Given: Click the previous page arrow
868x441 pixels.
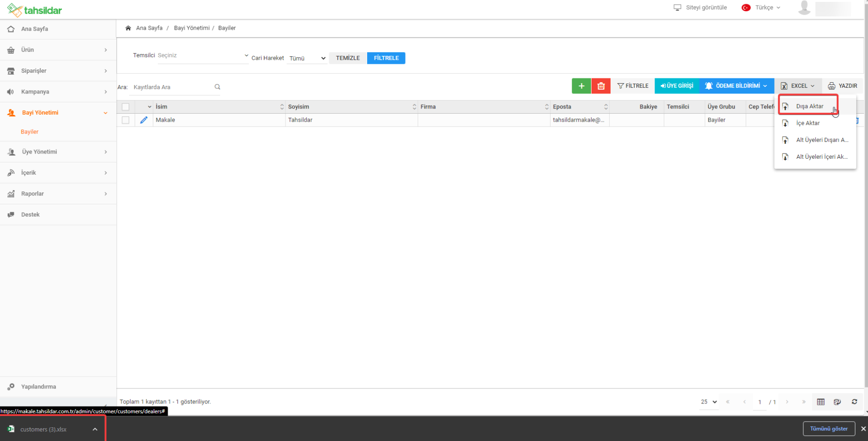Looking at the screenshot, I should pyautogui.click(x=745, y=402).
